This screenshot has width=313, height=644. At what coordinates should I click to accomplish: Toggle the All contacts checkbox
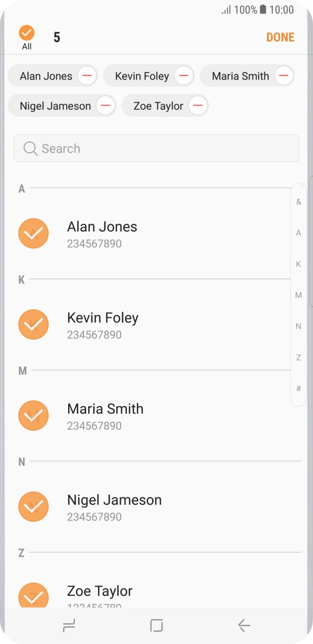pos(27,34)
